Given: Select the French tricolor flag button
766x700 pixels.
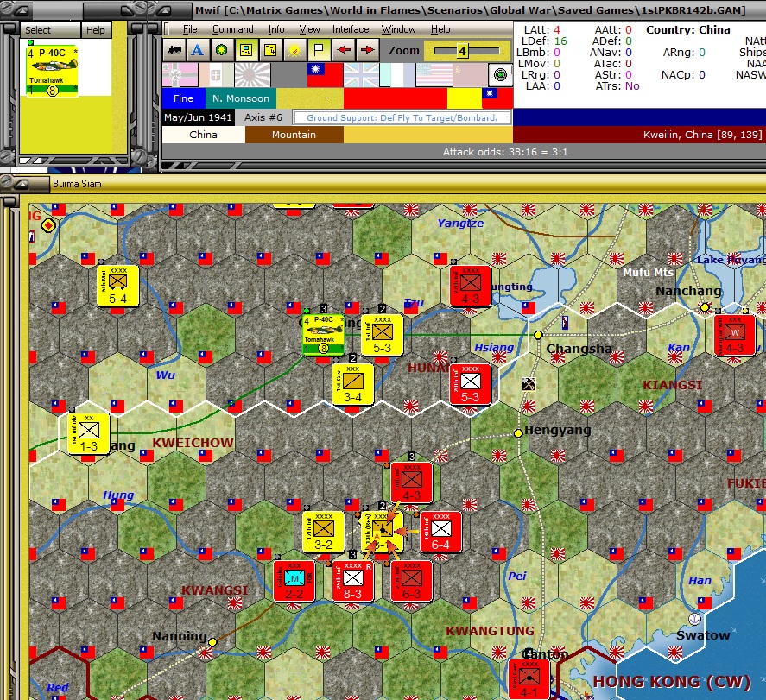Looking at the screenshot, I should pos(397,75).
